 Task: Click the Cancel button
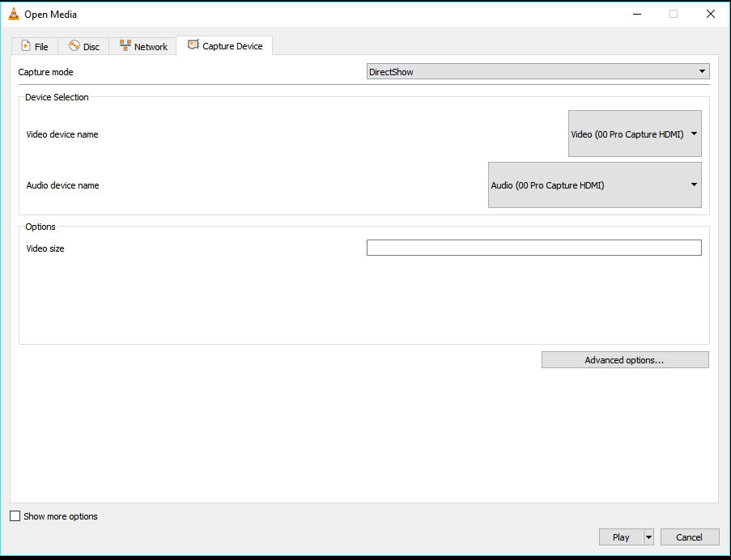690,537
